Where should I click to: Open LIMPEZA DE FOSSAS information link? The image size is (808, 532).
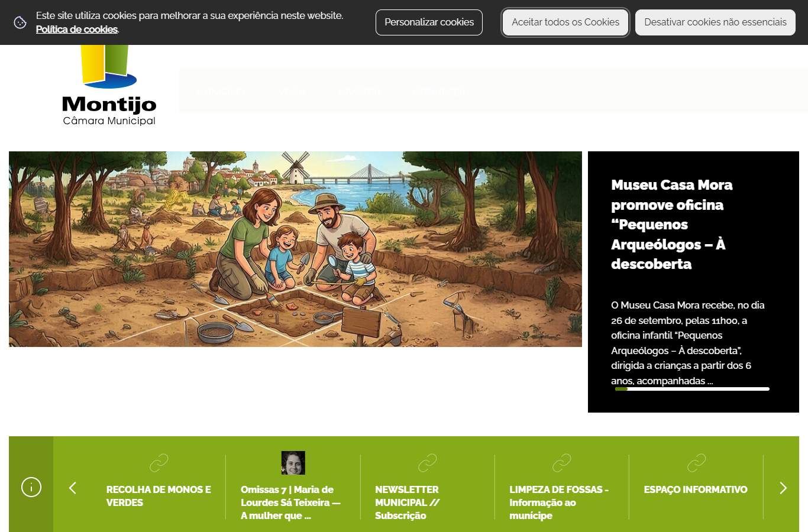click(559, 502)
